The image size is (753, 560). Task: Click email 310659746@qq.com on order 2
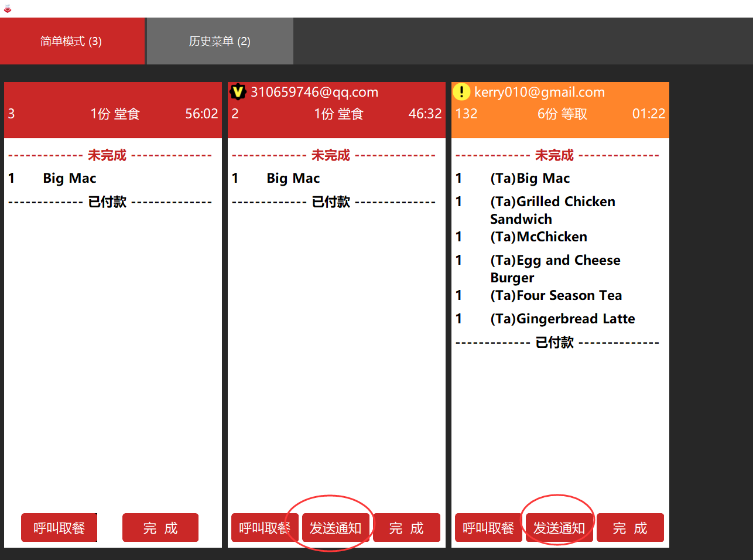314,92
